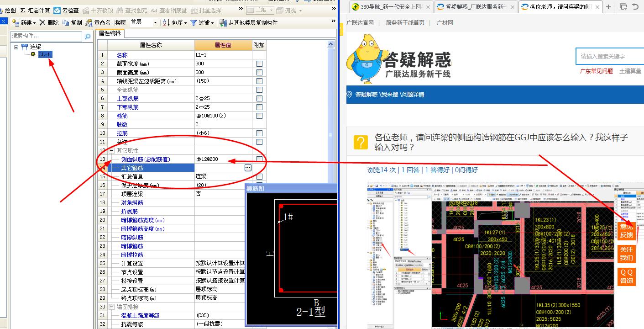Open a new browser tab
644x329 pixels.
608,6
